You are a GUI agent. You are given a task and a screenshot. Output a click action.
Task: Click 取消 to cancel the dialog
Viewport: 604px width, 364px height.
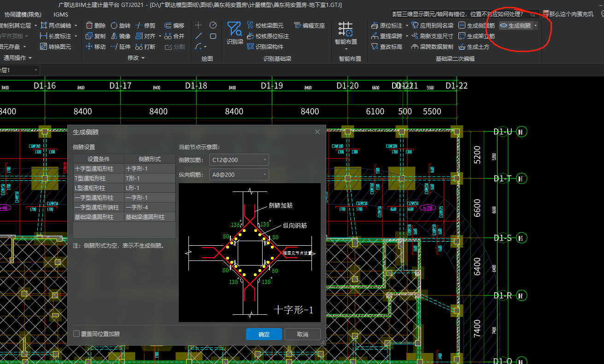303,334
